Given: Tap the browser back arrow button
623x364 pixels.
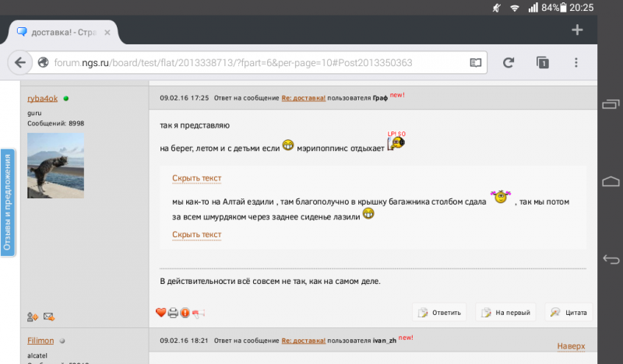Looking at the screenshot, I should [19, 62].
